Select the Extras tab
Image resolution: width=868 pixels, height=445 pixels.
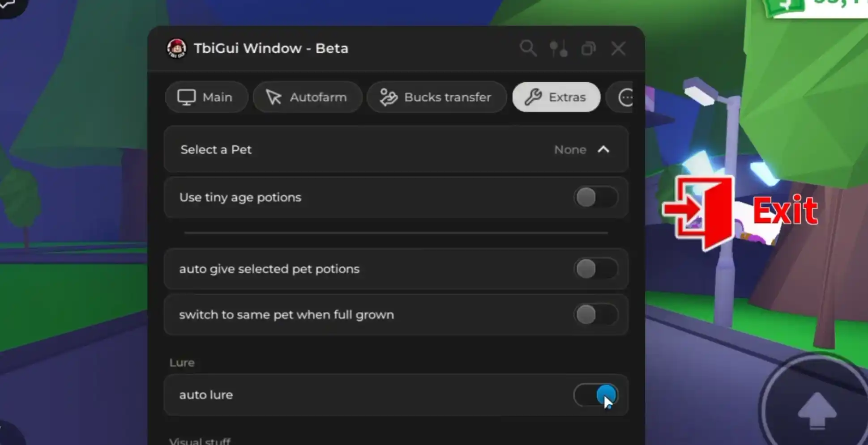(556, 97)
